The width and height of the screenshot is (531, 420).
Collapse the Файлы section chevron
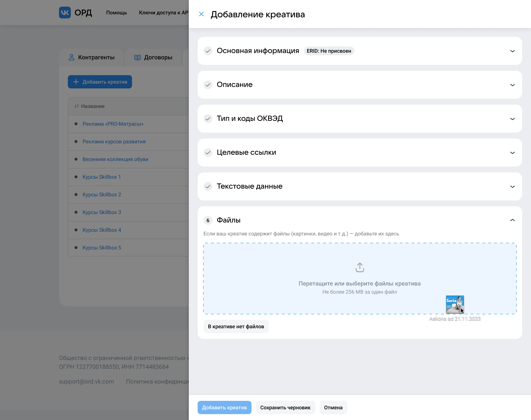coord(512,220)
